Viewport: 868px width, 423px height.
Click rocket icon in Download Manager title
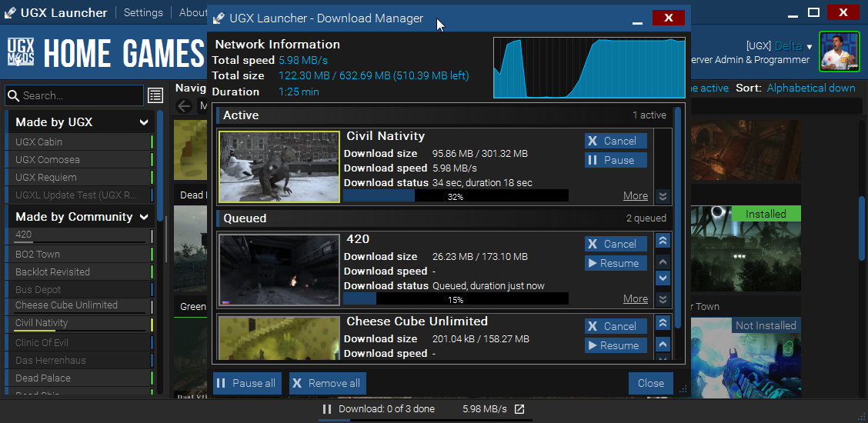219,18
